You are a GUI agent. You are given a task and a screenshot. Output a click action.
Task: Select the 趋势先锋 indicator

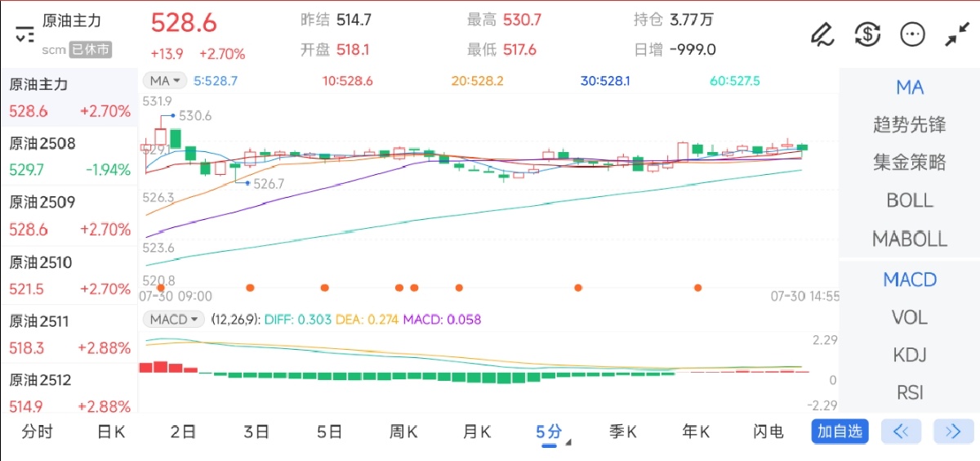pyautogui.click(x=910, y=125)
